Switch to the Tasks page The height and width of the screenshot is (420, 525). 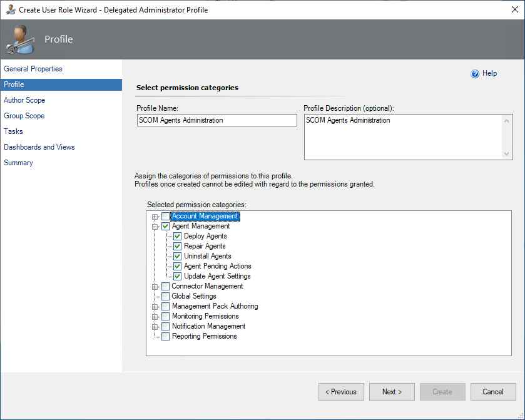click(13, 131)
